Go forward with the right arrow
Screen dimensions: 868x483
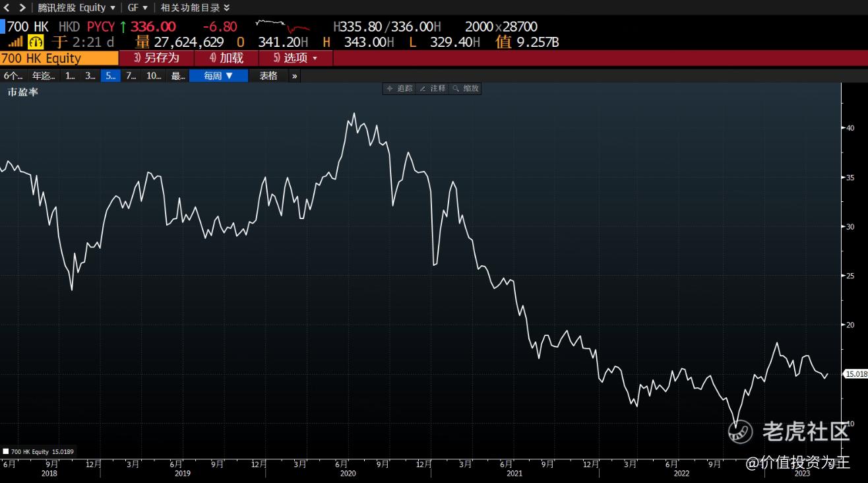pyautogui.click(x=22, y=8)
